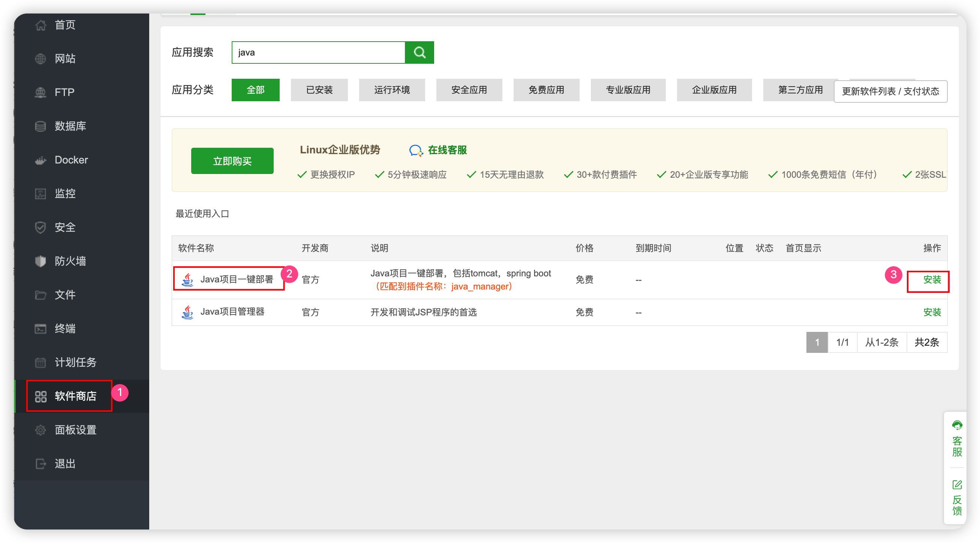Click the Docker whale icon
Image resolution: width=980 pixels, height=543 pixels.
point(41,160)
